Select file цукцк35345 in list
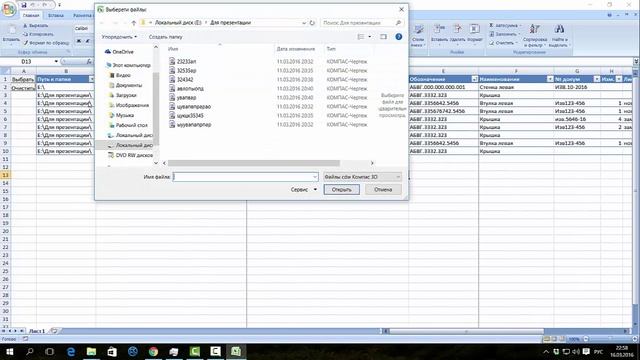 [187, 116]
